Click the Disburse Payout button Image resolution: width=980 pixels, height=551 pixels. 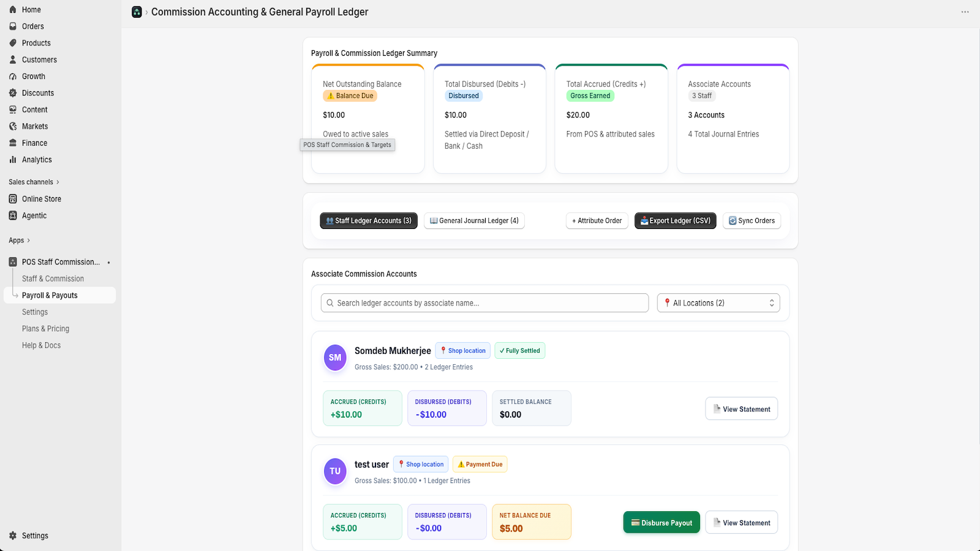661,522
